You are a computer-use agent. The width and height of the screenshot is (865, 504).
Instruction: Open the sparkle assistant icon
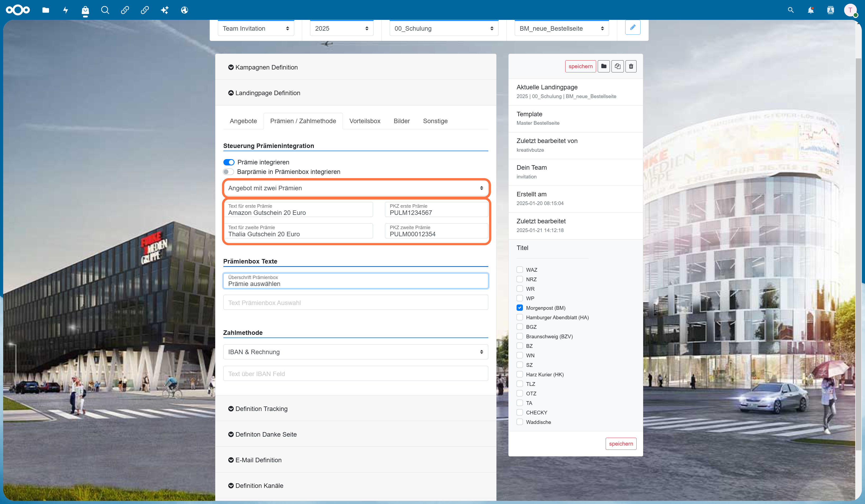tap(165, 10)
